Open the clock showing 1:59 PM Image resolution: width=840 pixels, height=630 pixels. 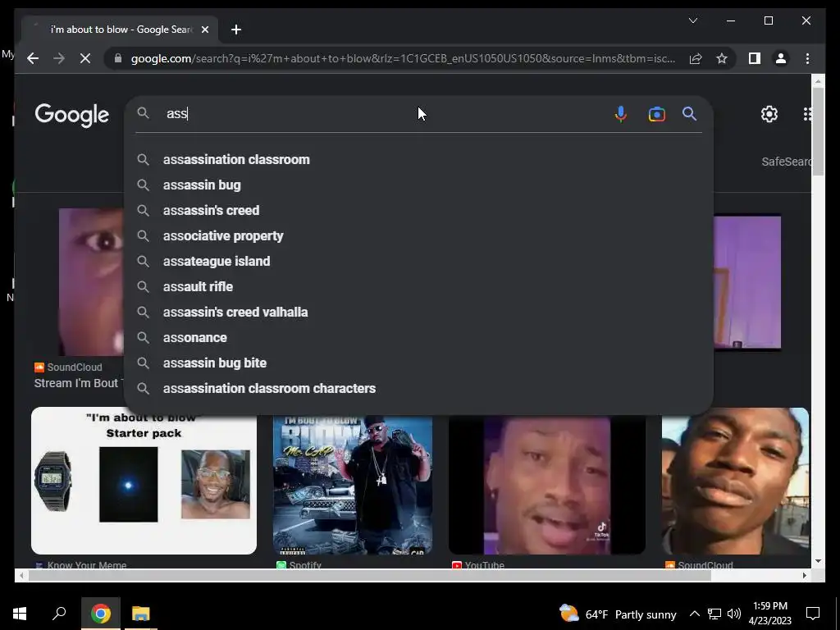pyautogui.click(x=769, y=614)
